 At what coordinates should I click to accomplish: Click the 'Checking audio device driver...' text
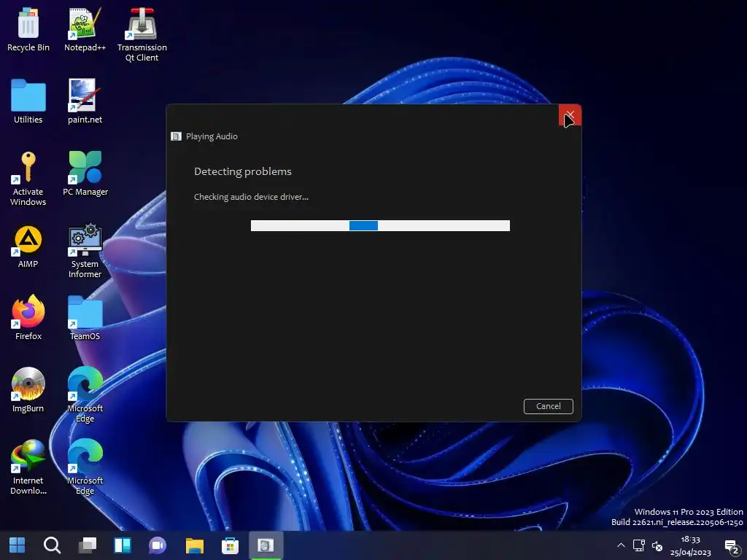coord(251,197)
